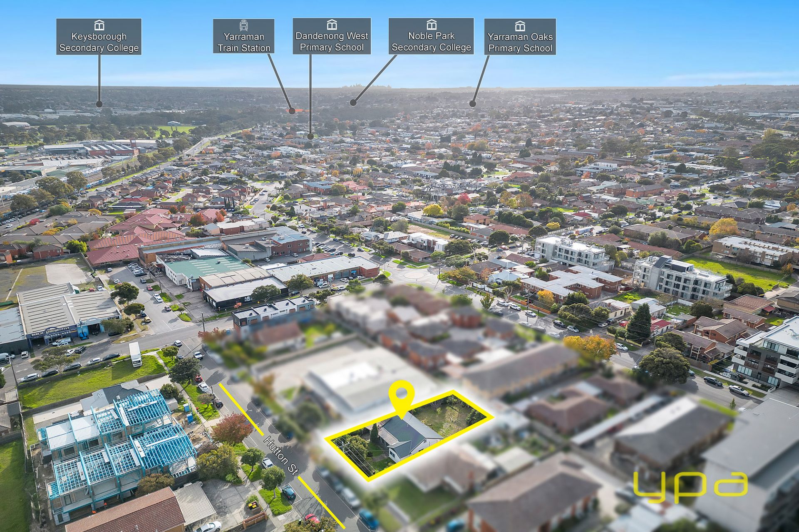Click the endpoint dot of Yarraman Oaks Primary line
799x532 pixels.
[x=472, y=104]
